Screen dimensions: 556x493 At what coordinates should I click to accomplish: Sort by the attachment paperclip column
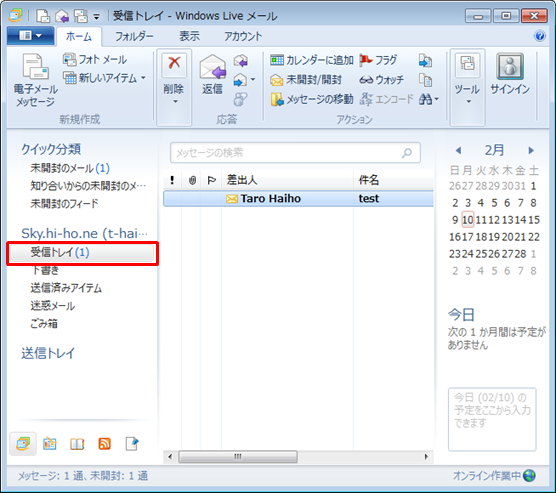pyautogui.click(x=192, y=180)
